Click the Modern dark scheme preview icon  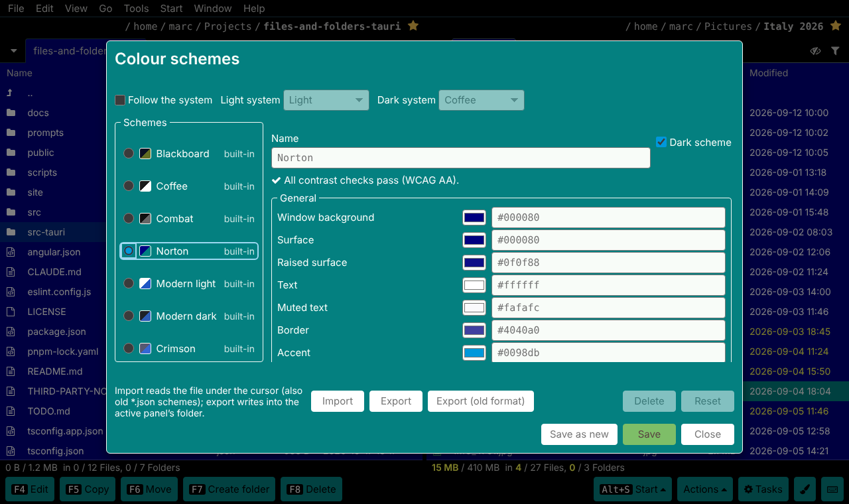point(145,316)
